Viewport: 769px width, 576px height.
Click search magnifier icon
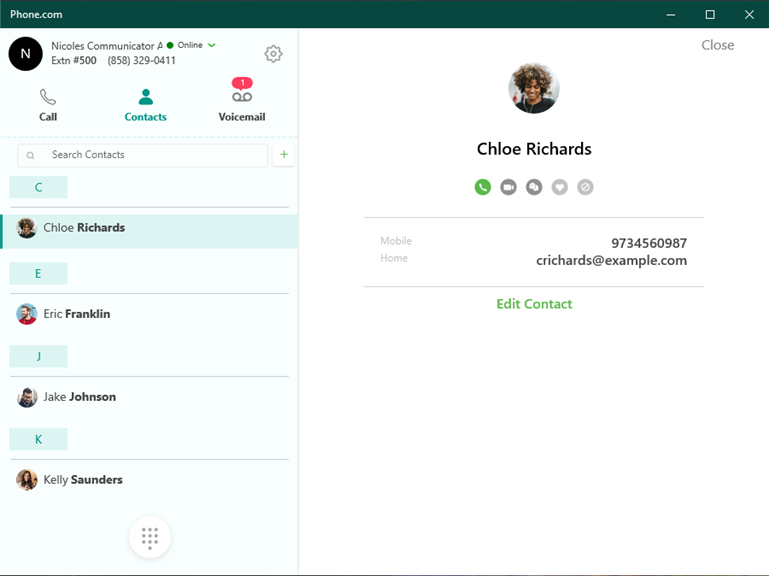click(x=30, y=156)
